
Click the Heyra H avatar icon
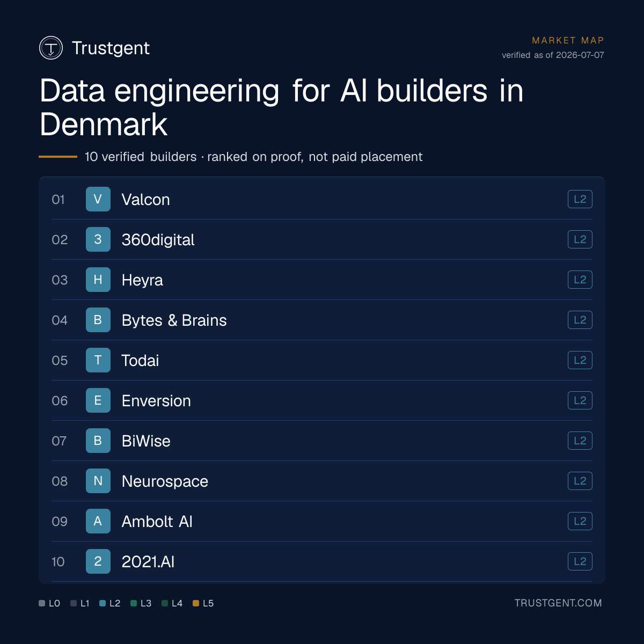[98, 280]
